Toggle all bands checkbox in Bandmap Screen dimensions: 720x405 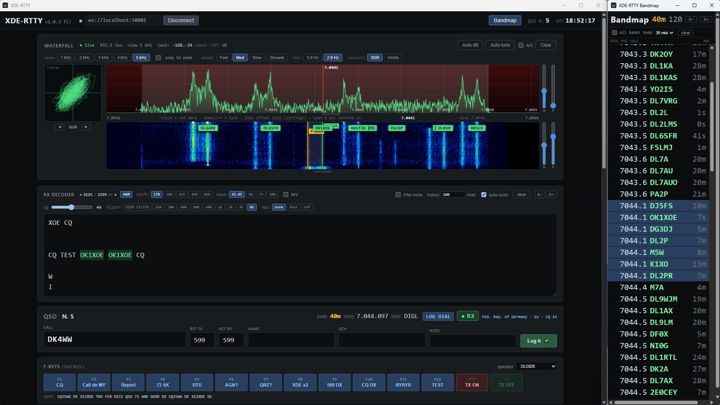614,33
